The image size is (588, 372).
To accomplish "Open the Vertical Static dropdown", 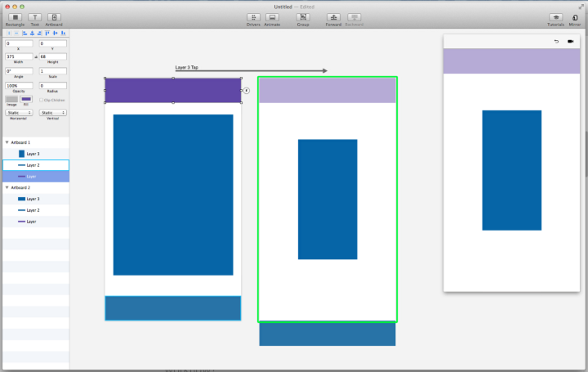I will [52, 113].
